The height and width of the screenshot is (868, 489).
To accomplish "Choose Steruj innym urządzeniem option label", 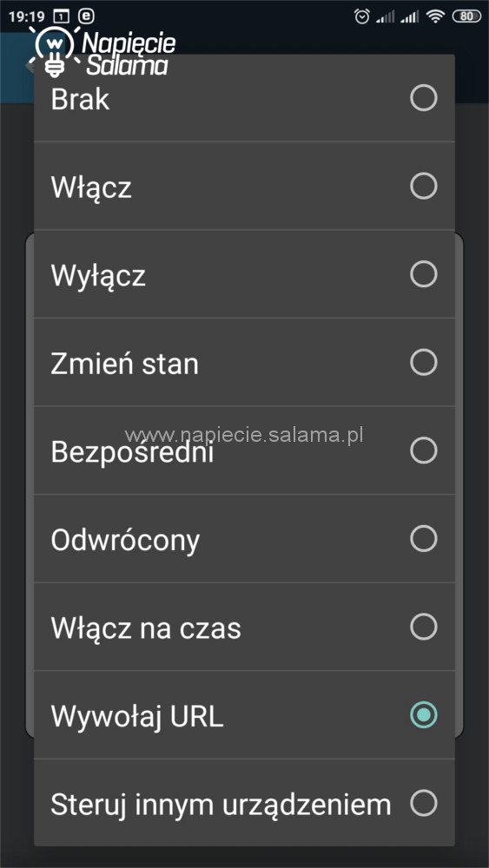I will click(x=221, y=805).
